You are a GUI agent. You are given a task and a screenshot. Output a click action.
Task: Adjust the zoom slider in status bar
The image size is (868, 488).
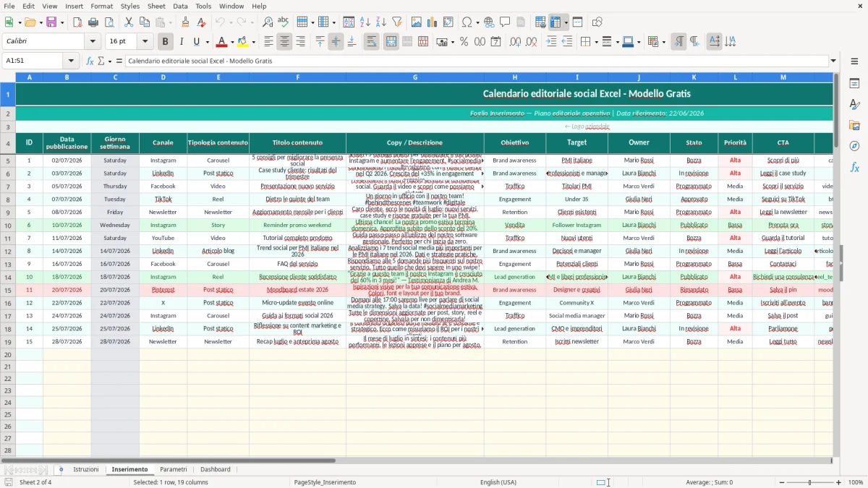pos(810,482)
